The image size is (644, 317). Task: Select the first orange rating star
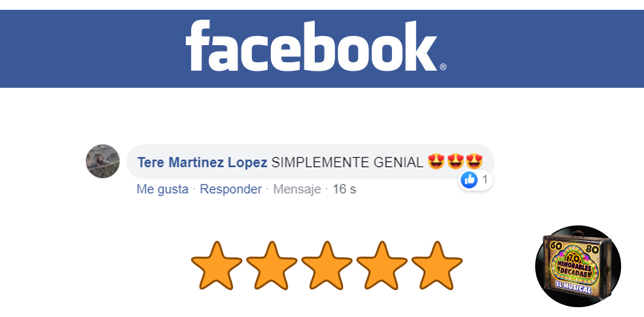tap(217, 266)
